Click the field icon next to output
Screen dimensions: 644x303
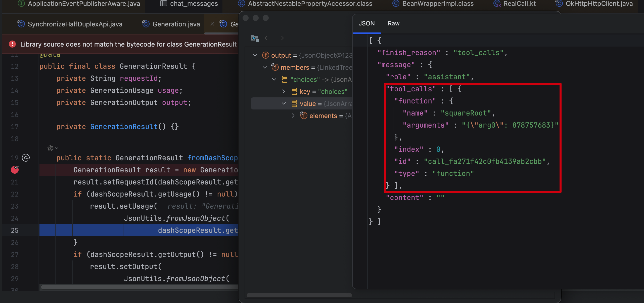click(x=265, y=55)
